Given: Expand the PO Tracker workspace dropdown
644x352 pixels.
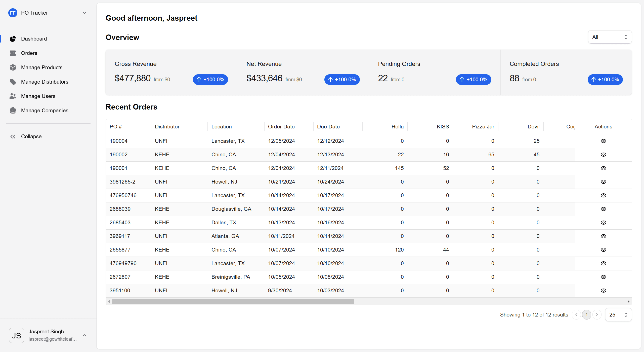Looking at the screenshot, I should 84,13.
